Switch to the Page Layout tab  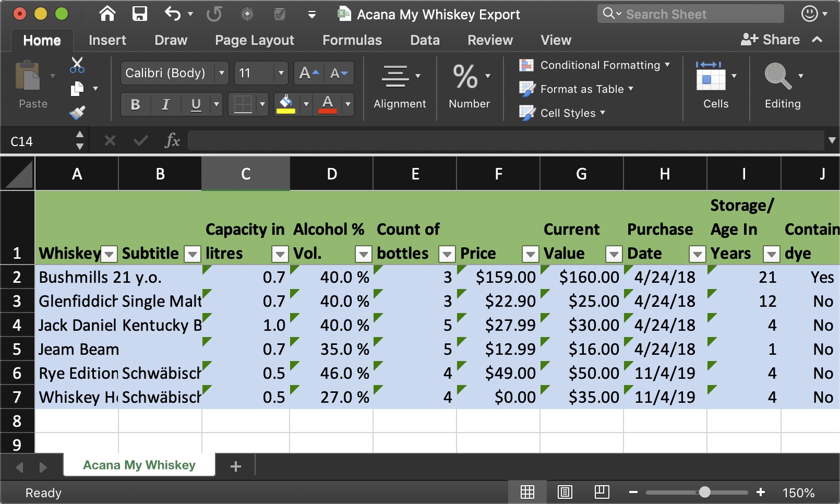point(255,40)
